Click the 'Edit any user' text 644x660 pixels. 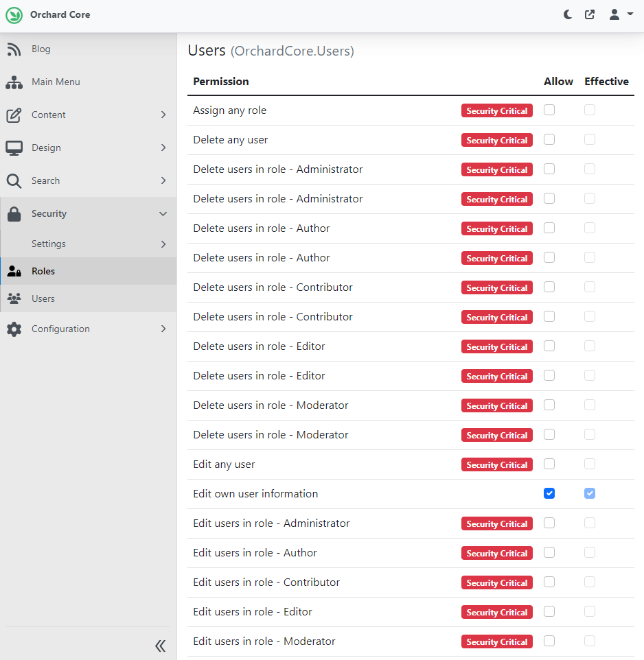pyautogui.click(x=224, y=464)
